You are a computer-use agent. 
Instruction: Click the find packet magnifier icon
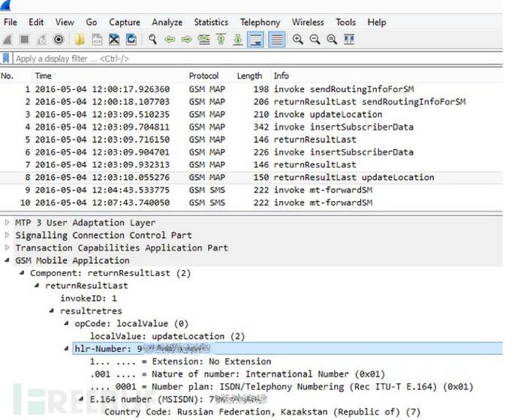click(153, 40)
